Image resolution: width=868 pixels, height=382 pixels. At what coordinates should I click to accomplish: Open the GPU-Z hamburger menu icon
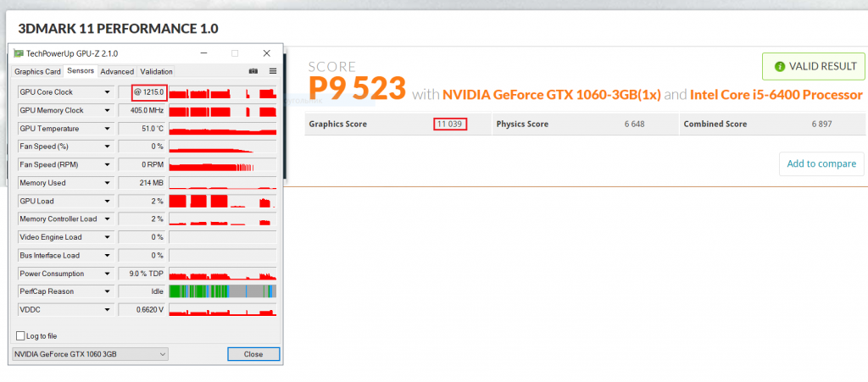click(x=272, y=71)
